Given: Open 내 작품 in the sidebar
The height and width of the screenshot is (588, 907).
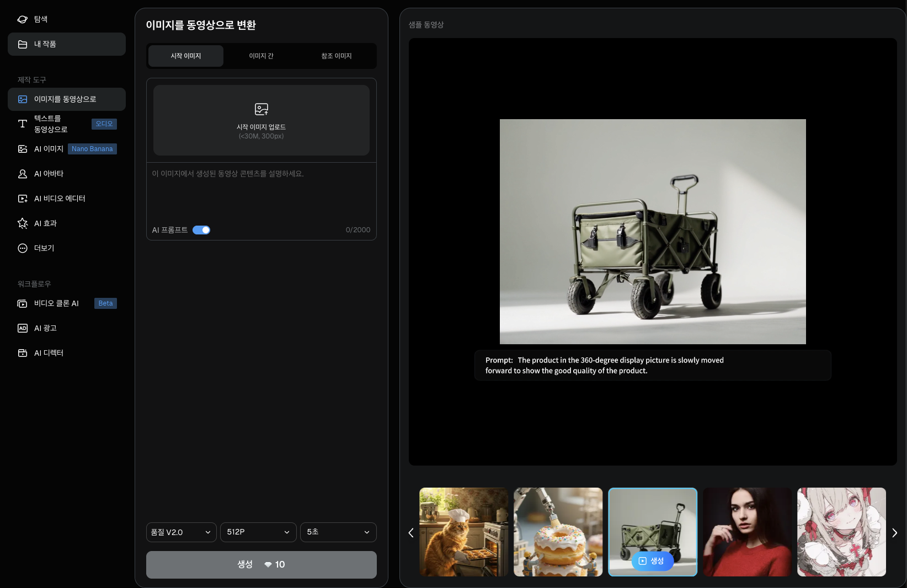Looking at the screenshot, I should (x=67, y=44).
